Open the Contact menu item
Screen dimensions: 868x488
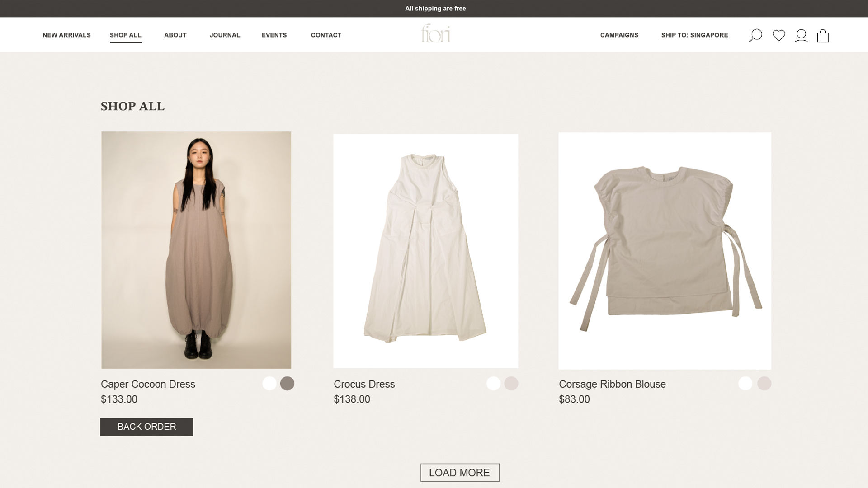326,35
